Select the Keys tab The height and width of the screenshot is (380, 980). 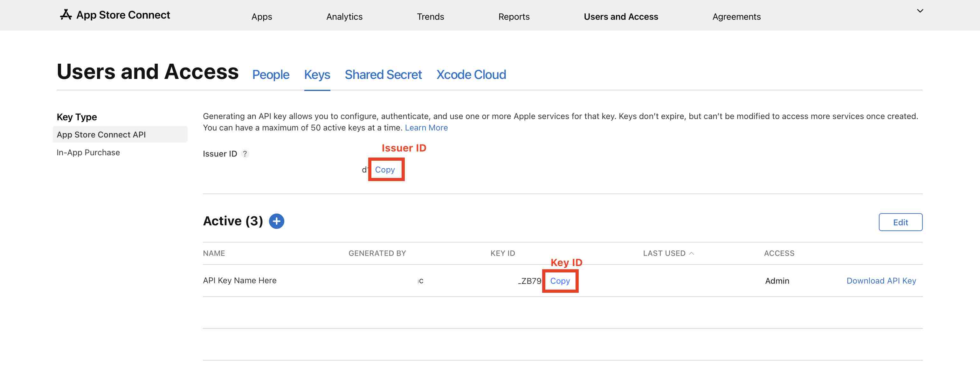click(x=317, y=74)
